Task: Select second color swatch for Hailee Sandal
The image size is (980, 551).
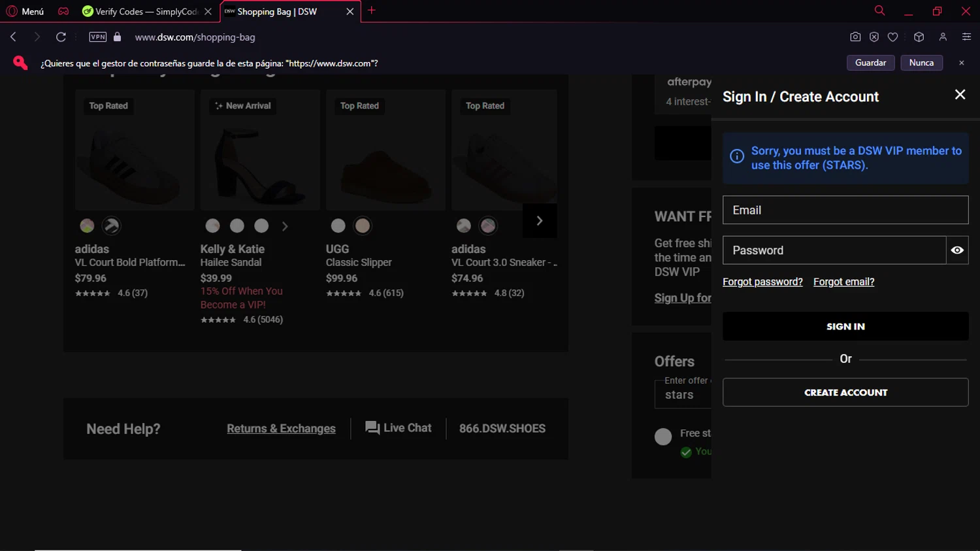Action: (237, 226)
